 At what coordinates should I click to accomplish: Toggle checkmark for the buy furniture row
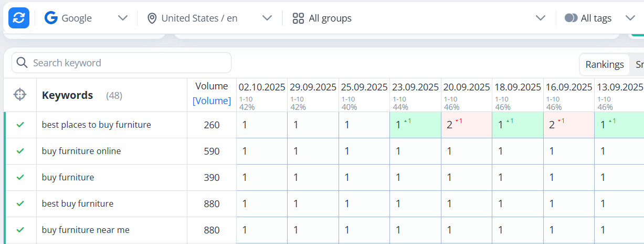click(x=20, y=177)
